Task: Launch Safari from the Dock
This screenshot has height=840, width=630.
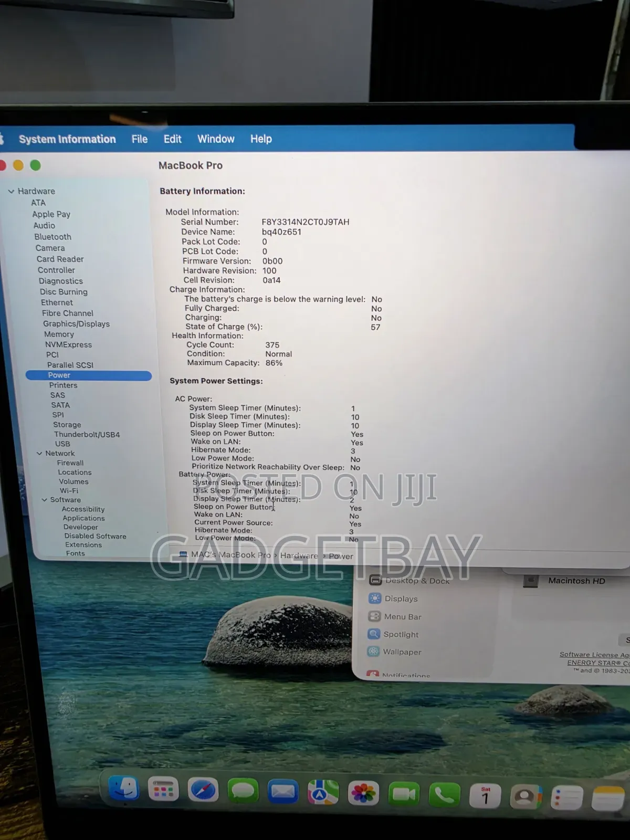Action: pyautogui.click(x=203, y=791)
